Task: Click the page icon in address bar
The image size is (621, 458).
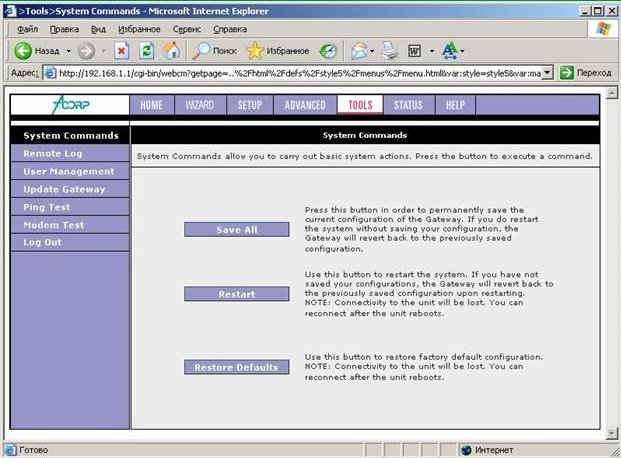Action: (x=50, y=73)
